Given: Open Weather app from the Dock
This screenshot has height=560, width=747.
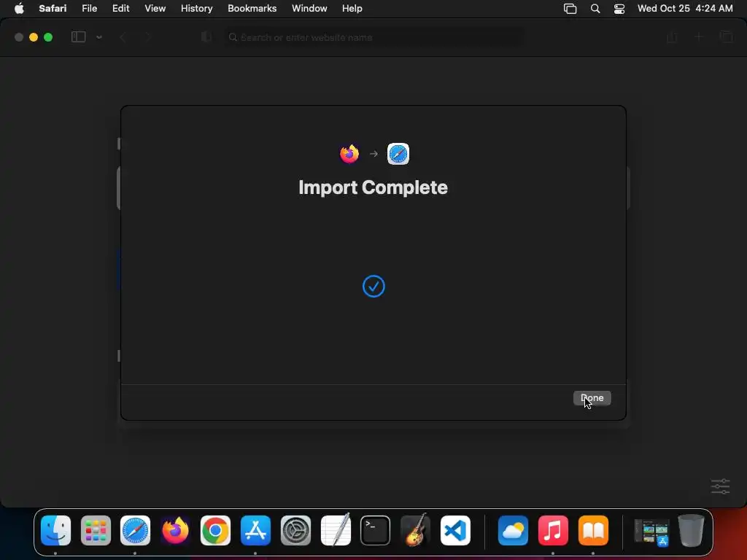Looking at the screenshot, I should pyautogui.click(x=513, y=530).
